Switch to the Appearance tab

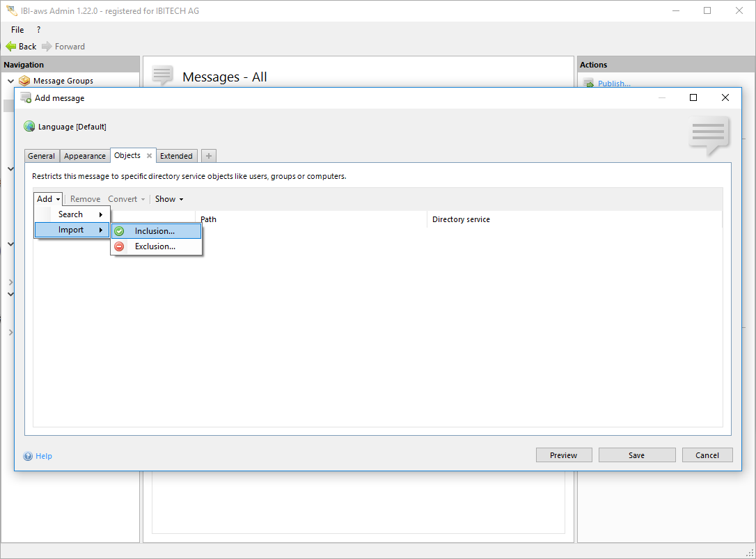(x=85, y=156)
